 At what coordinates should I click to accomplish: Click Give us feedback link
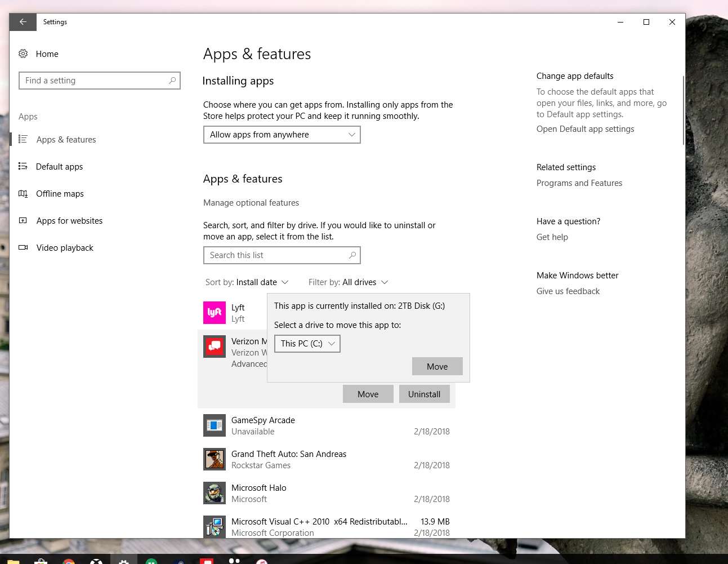(x=568, y=291)
